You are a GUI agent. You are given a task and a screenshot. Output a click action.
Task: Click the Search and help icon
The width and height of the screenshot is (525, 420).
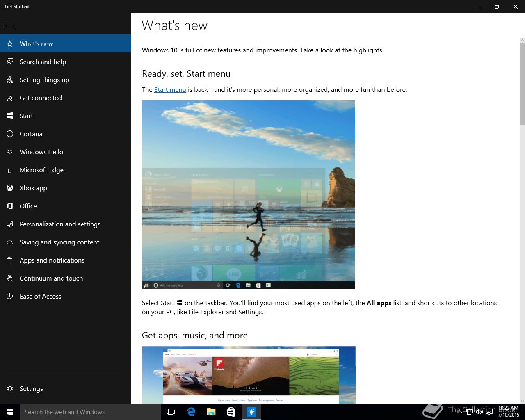[10, 62]
